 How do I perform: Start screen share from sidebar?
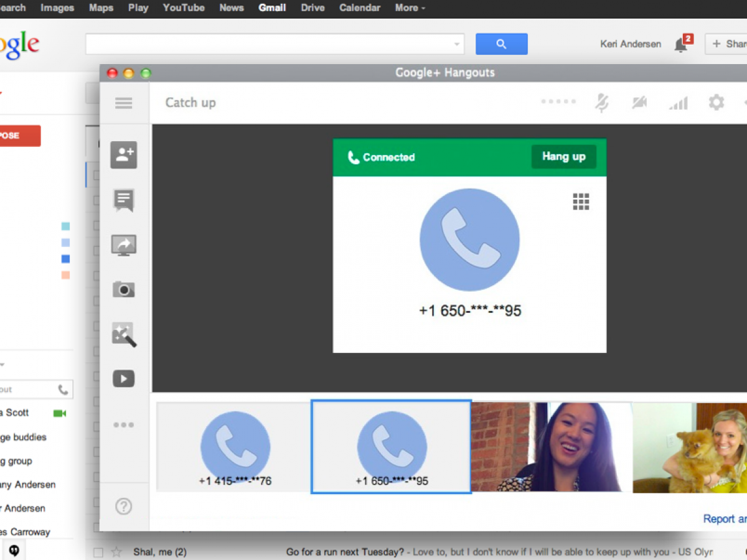click(123, 245)
